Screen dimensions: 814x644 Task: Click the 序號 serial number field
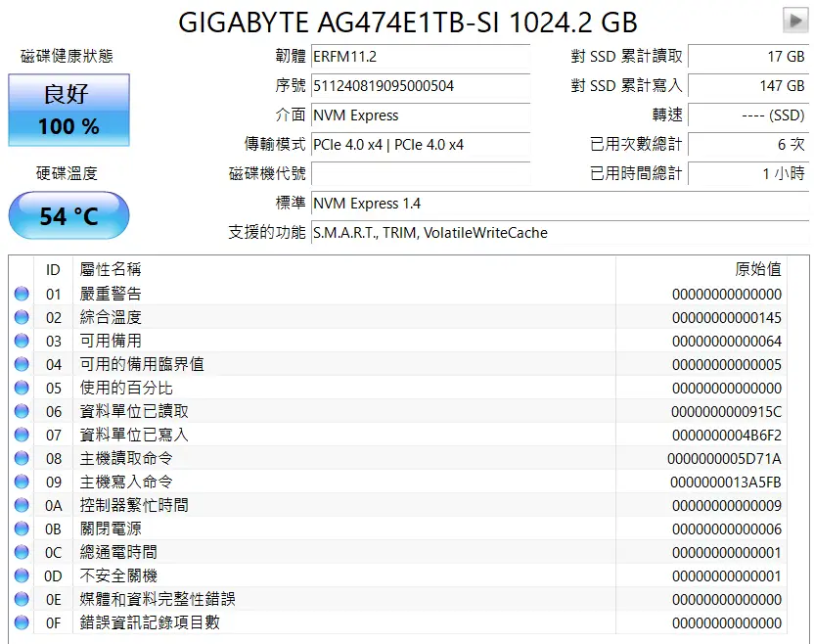(x=420, y=86)
